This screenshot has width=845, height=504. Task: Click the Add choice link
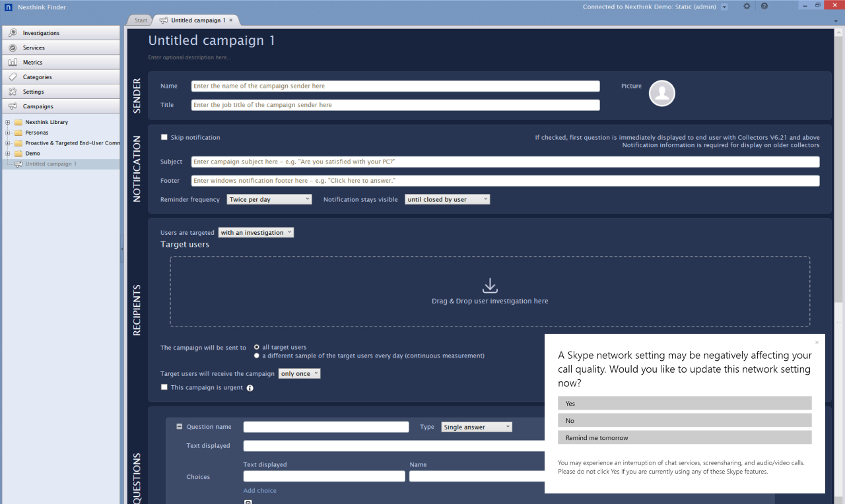point(259,491)
